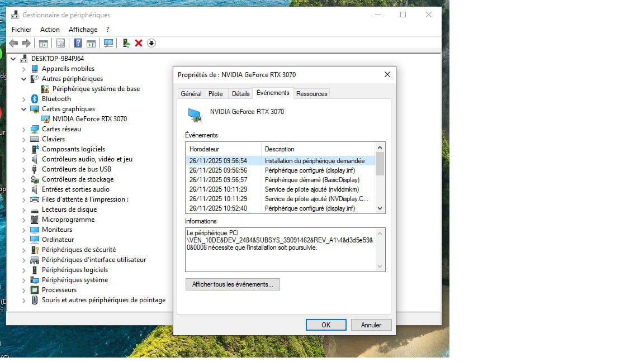644x362 pixels.
Task: Click the Contrôleurs de bus USB icon
Action: tap(35, 169)
